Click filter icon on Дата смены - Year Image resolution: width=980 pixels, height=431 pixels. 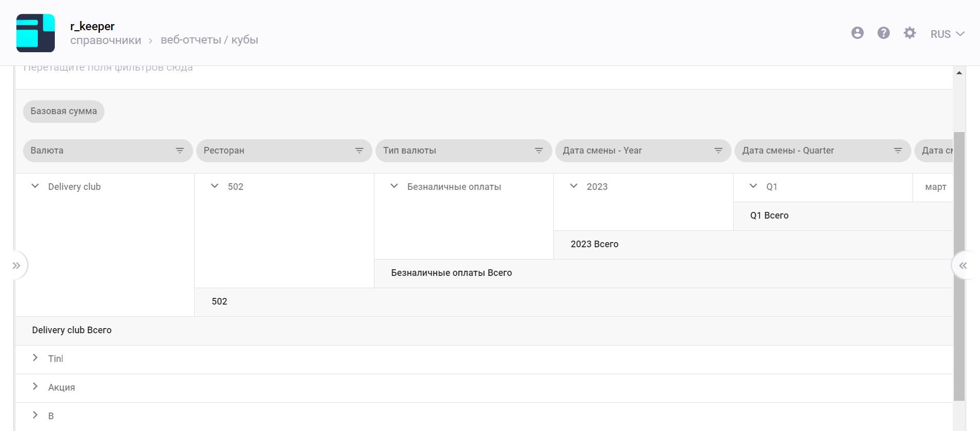(x=718, y=150)
